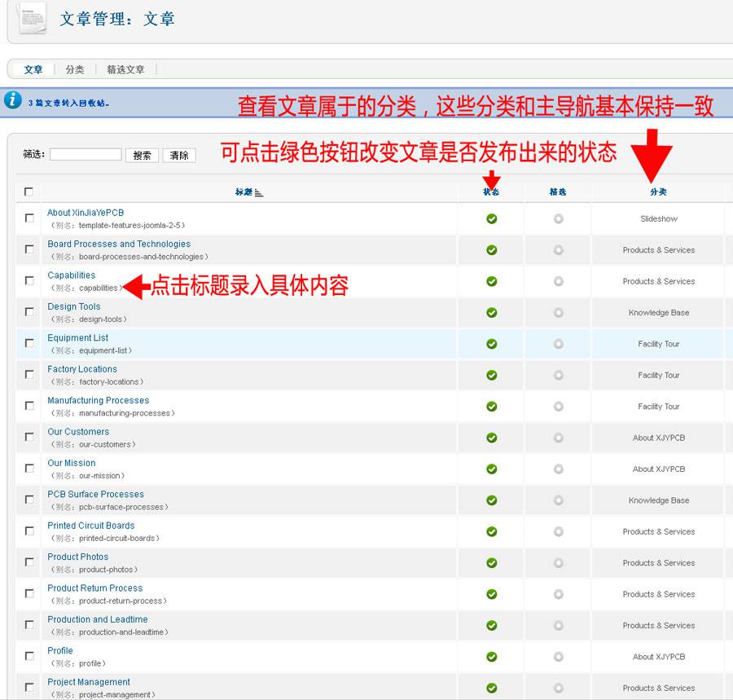Click inside the 筛选 filter input field
Screen dimensions: 733x700
point(86,155)
